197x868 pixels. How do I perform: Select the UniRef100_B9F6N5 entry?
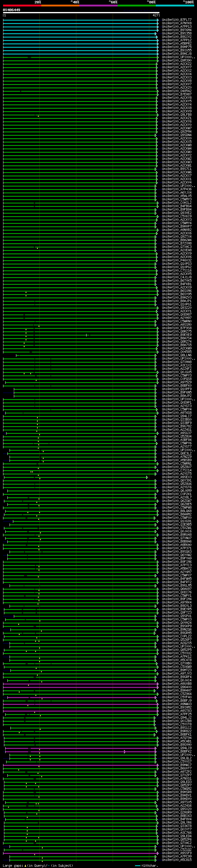tap(176, 392)
